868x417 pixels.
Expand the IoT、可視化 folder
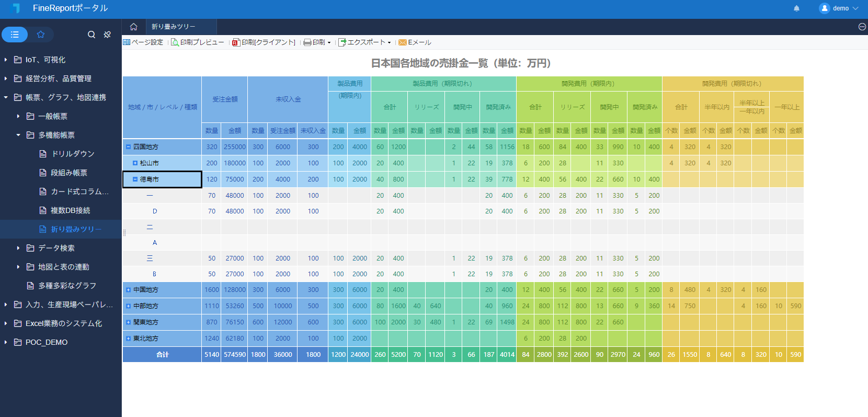click(6, 60)
